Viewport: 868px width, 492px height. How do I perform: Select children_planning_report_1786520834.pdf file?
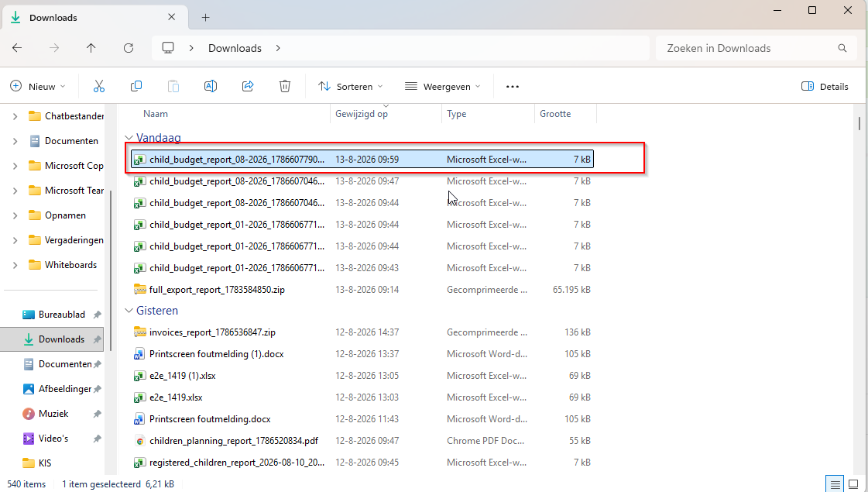pos(362,440)
